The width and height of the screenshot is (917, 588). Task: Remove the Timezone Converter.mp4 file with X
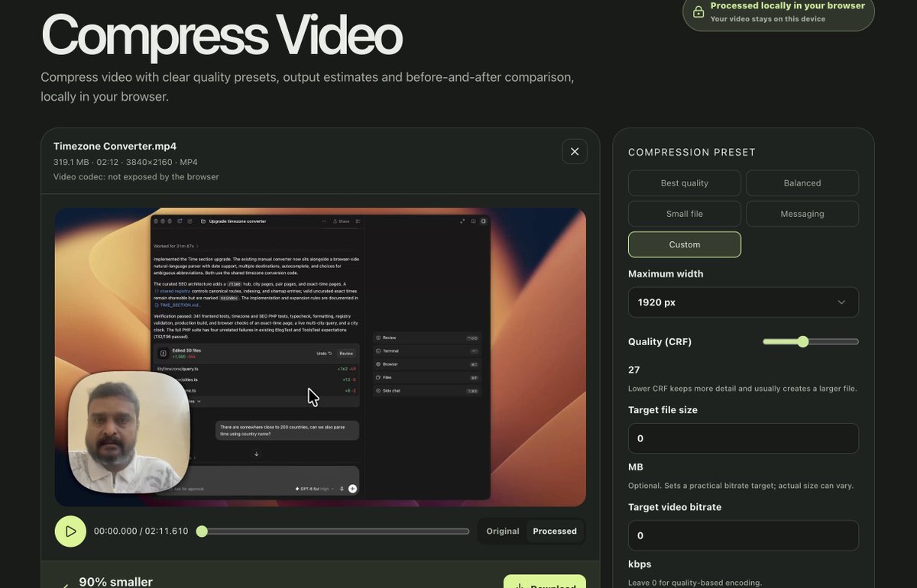(x=575, y=151)
